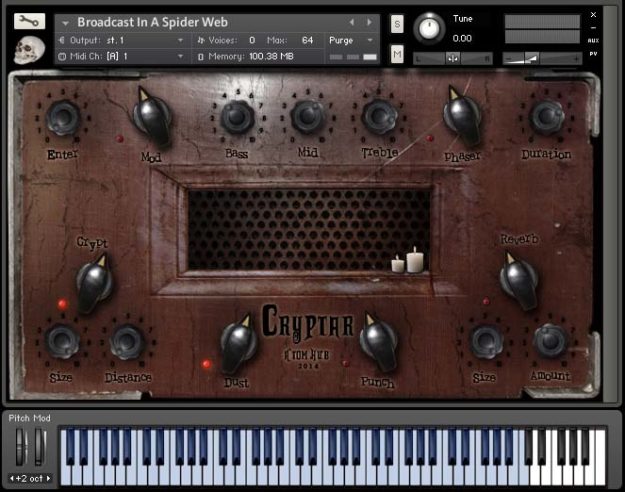Toggle the Crypt effect switch

click(95, 283)
